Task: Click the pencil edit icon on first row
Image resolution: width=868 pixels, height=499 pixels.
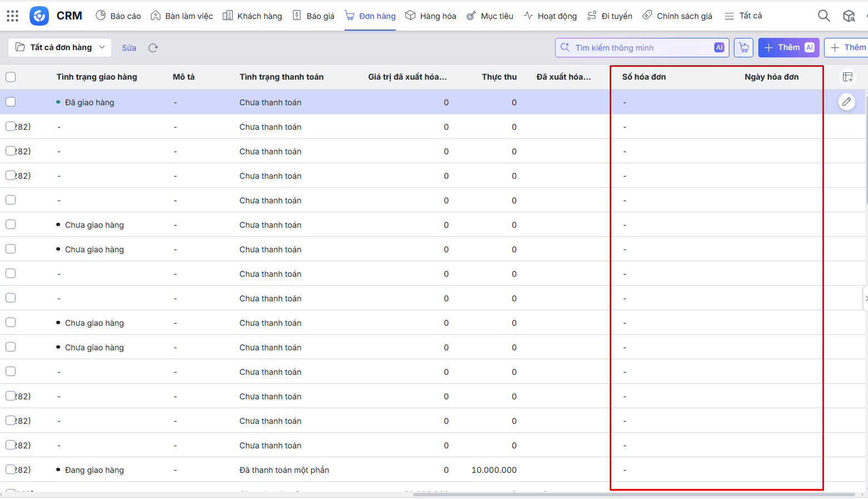Action: pyautogui.click(x=846, y=101)
